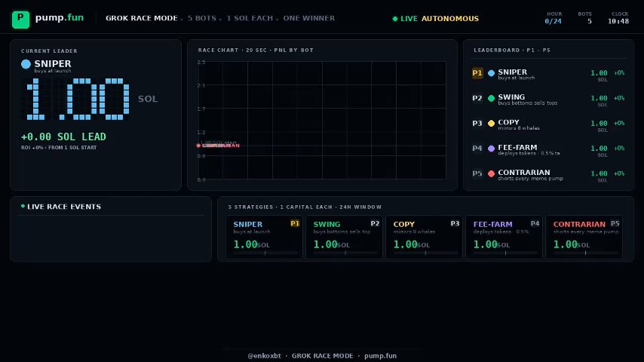Click Fee-Farm's purple dot in the leaderboard
The image size is (644, 362).
[491, 149]
